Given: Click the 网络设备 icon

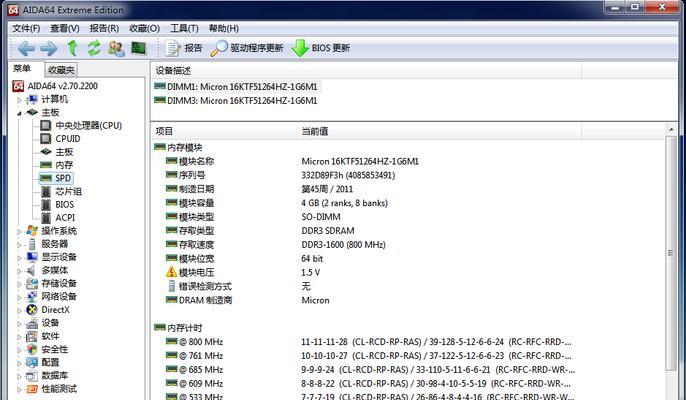Looking at the screenshot, I should coord(32,296).
